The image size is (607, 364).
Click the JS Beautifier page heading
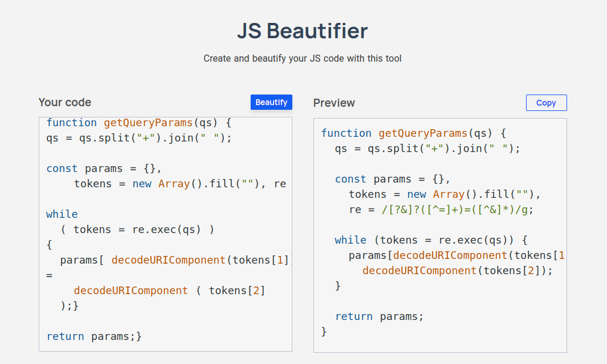click(303, 31)
